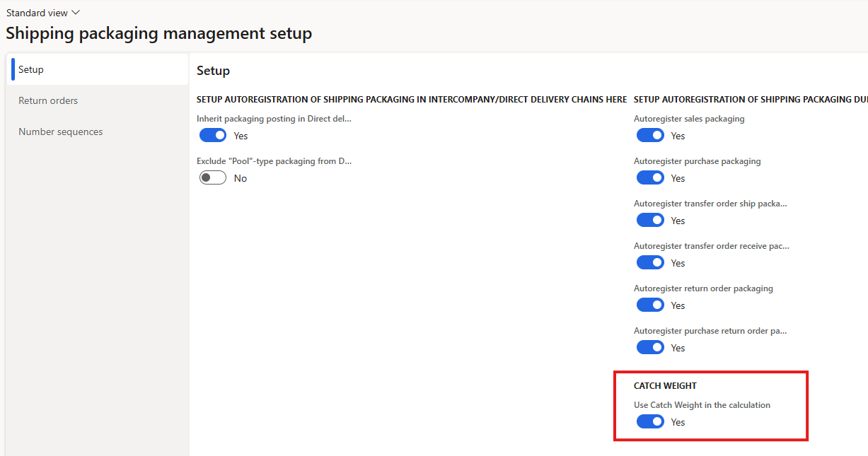Viewport: 868px width, 456px height.
Task: Click the CATCH WEIGHT group heading
Action: [x=665, y=386]
